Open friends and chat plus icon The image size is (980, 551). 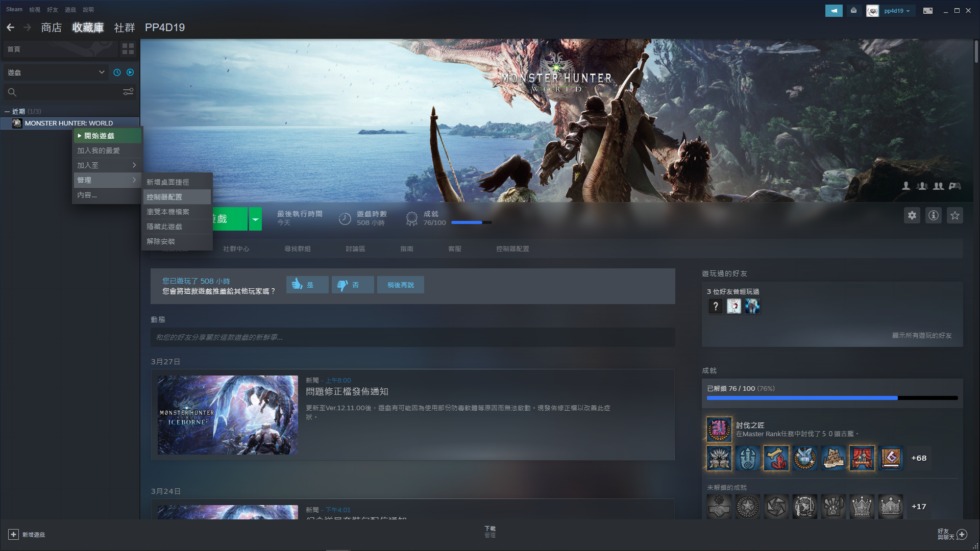(x=962, y=535)
